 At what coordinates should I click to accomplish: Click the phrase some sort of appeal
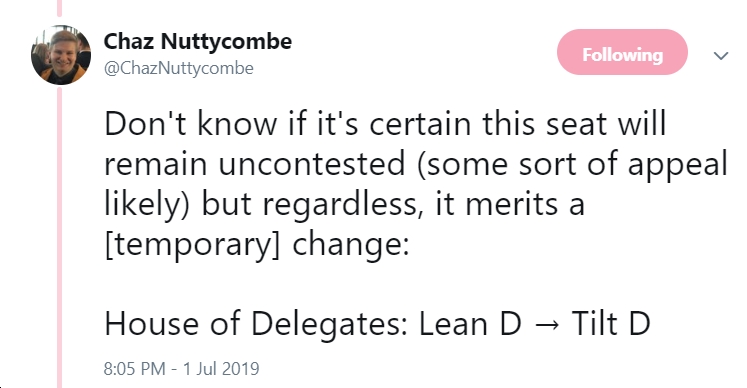(x=576, y=166)
